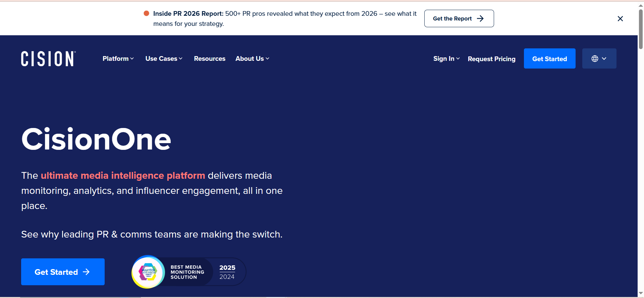Click the scrollbar down arrow
This screenshot has width=644, height=298.
point(641,294)
